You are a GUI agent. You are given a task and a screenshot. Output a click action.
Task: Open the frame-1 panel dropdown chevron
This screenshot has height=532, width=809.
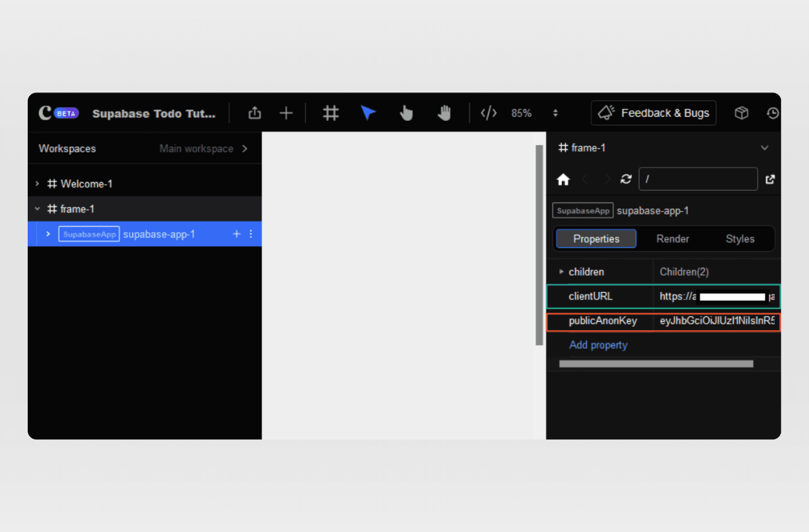(x=765, y=148)
